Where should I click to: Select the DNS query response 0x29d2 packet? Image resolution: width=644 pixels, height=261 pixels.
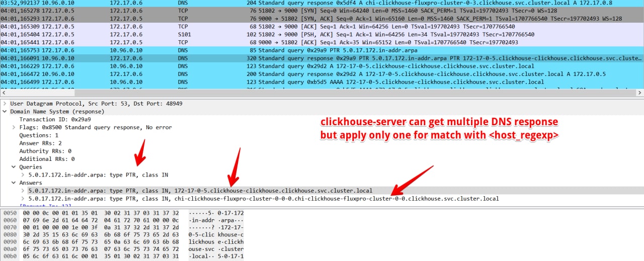(x=322, y=74)
